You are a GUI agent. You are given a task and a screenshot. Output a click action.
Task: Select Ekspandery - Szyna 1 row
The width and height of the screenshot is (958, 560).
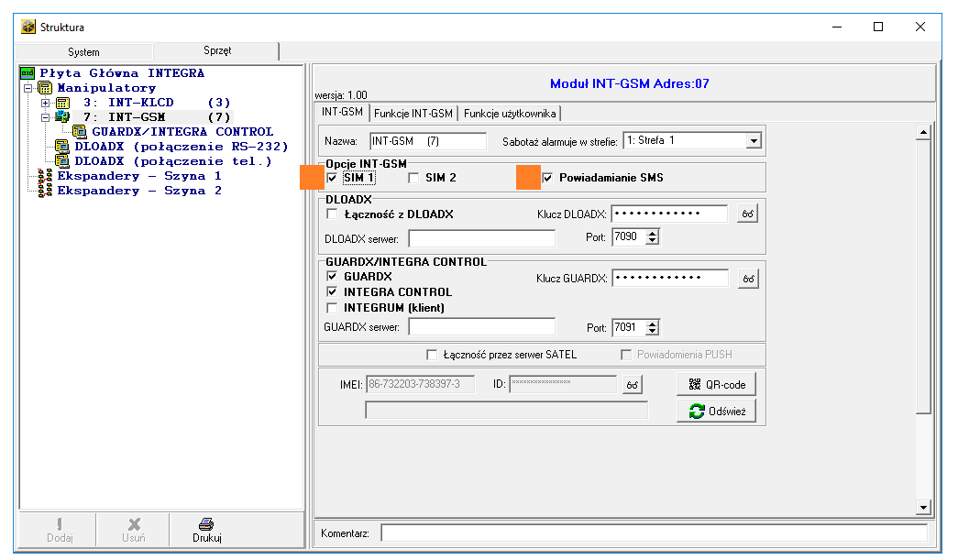(x=139, y=176)
